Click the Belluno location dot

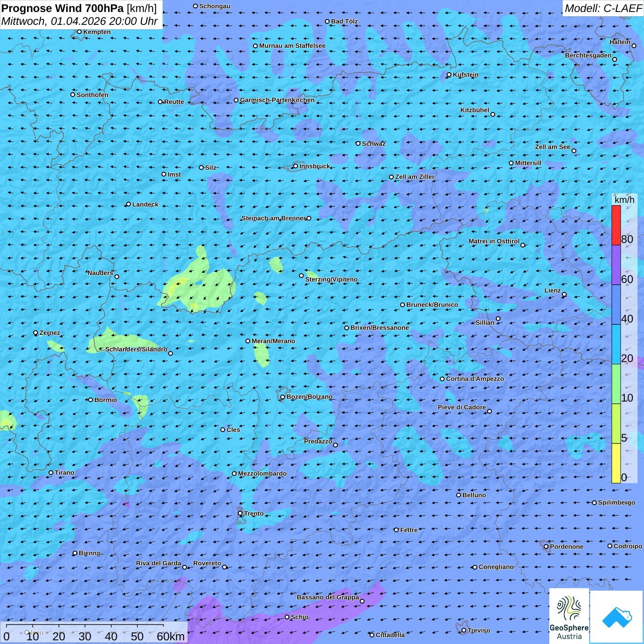click(x=459, y=495)
